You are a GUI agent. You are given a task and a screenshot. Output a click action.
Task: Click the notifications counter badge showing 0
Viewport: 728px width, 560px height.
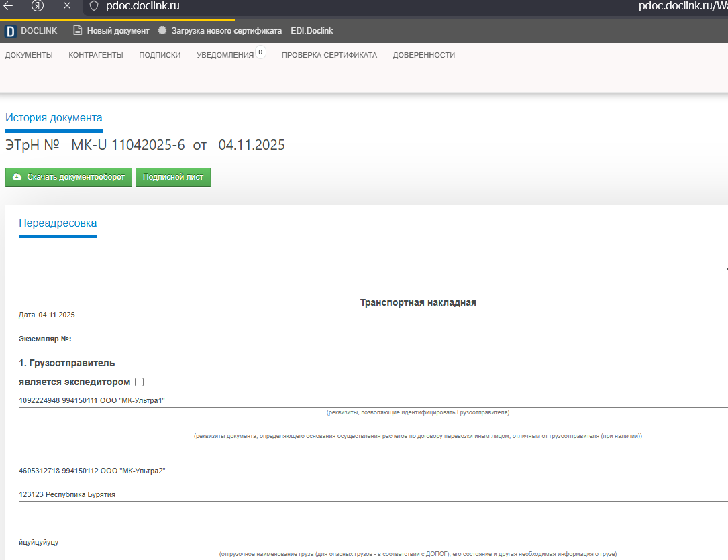[x=260, y=52]
